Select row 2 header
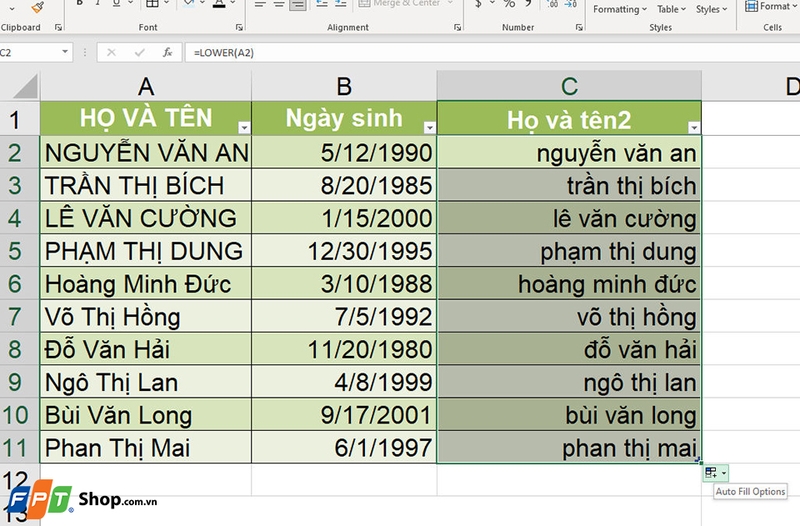 [19, 152]
